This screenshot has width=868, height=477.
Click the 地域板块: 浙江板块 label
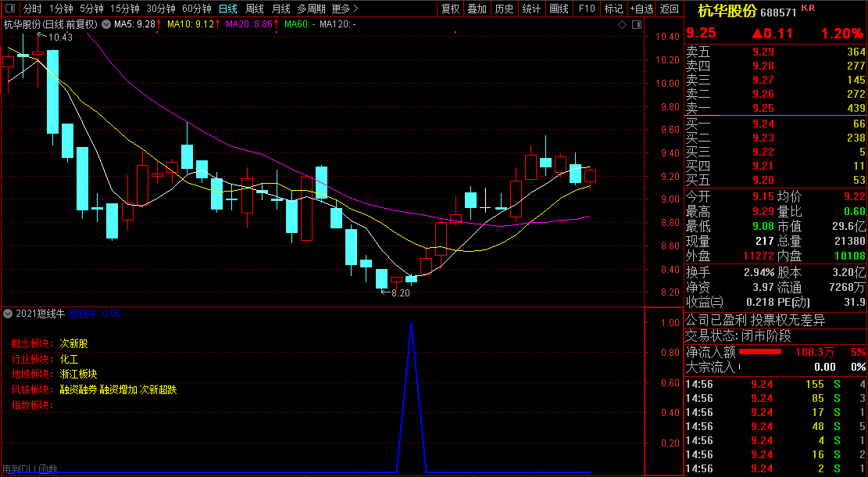point(54,375)
